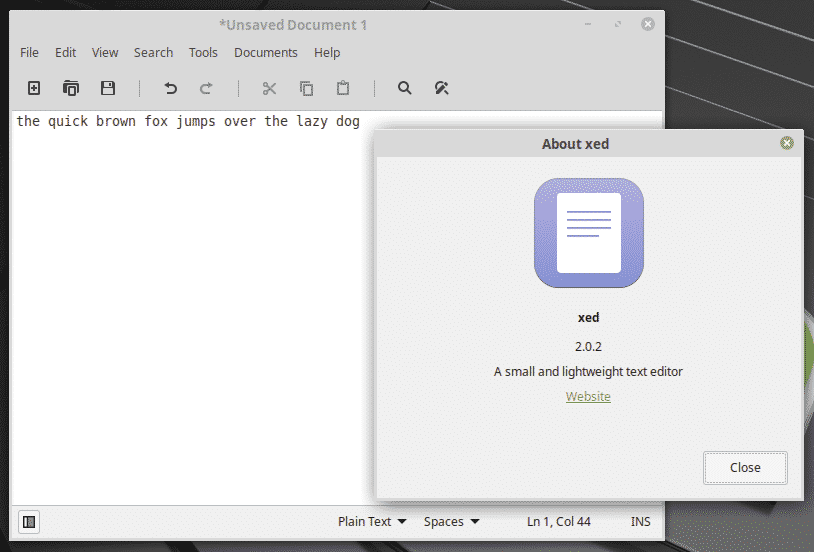
Task: Follow the Website link
Action: (x=588, y=396)
